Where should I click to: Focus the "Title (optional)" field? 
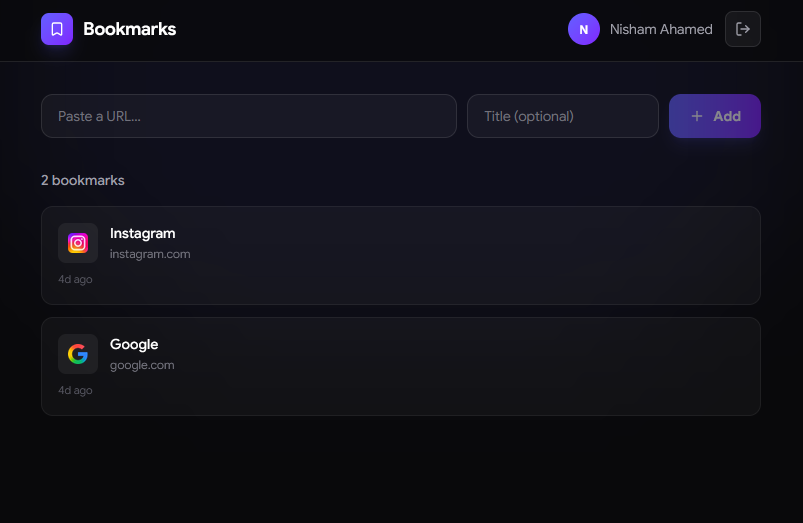tap(562, 116)
